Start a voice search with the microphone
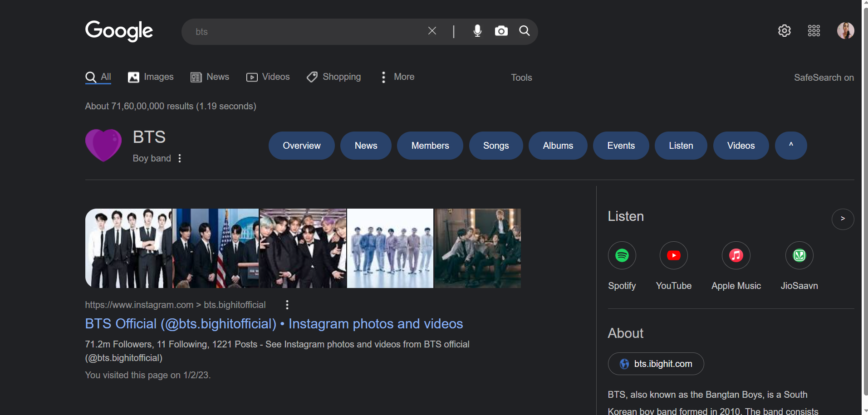The image size is (868, 415). (x=477, y=31)
